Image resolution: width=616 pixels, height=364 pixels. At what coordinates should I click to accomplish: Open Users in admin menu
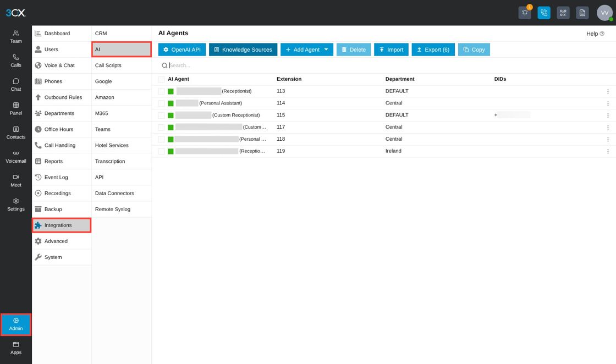coord(62,49)
